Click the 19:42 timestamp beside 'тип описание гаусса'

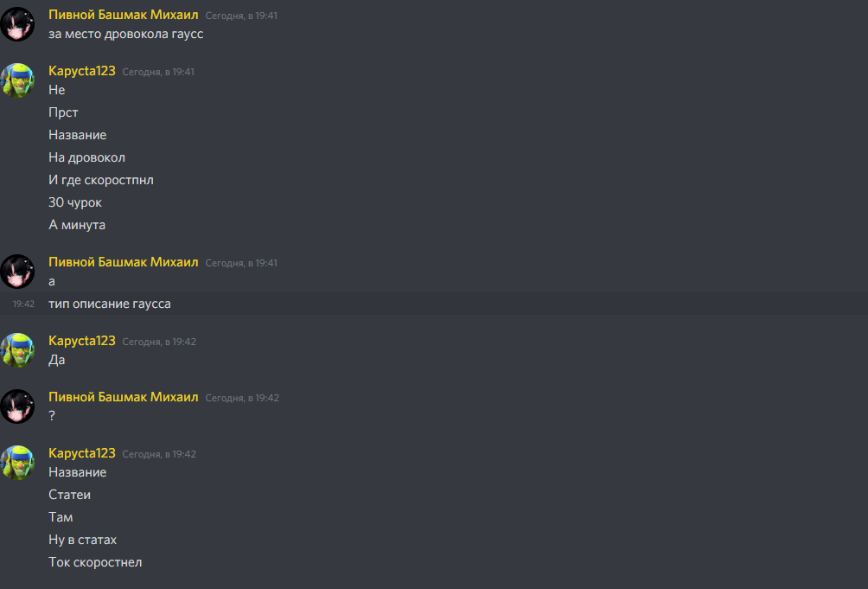click(x=24, y=304)
